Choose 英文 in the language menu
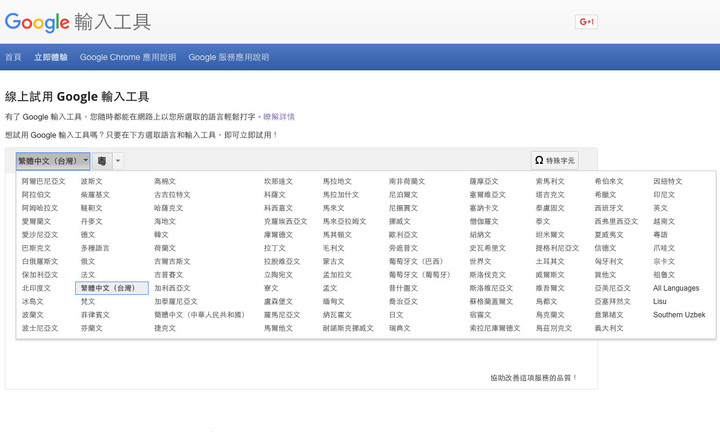720x432 pixels. (x=660, y=208)
